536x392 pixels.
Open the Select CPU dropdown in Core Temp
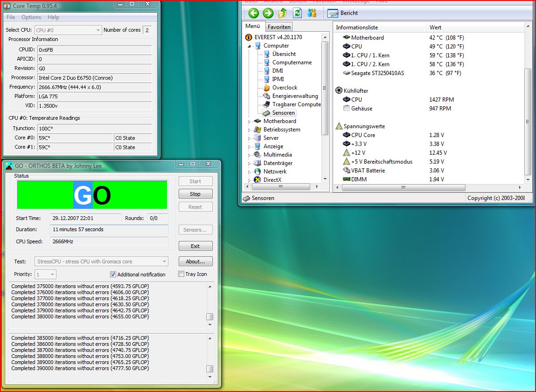coord(68,30)
